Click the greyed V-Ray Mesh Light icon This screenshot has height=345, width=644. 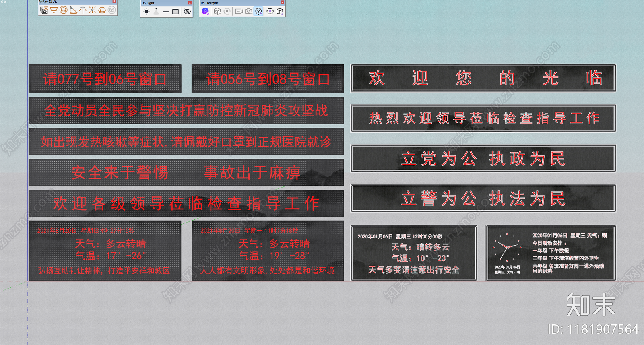coord(111,10)
